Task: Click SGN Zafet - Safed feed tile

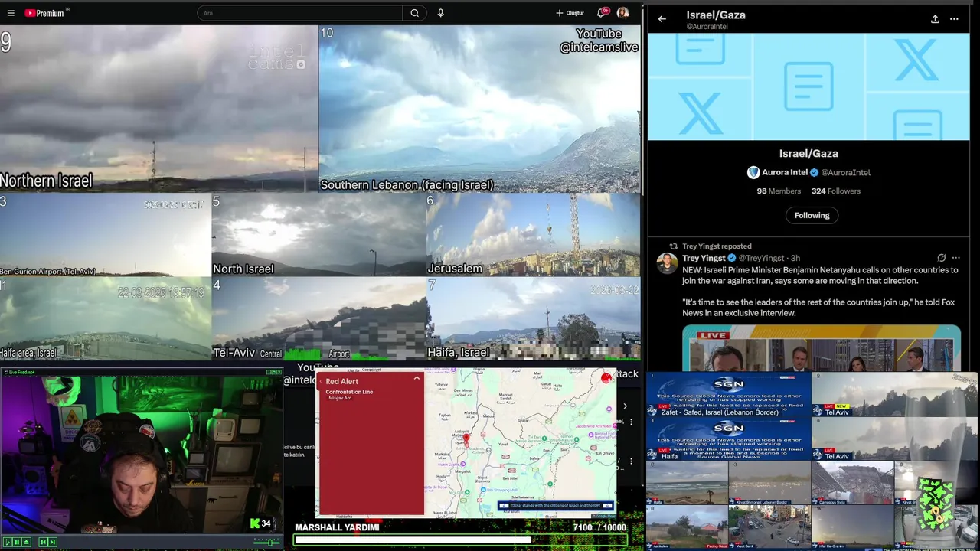Action: 728,395
